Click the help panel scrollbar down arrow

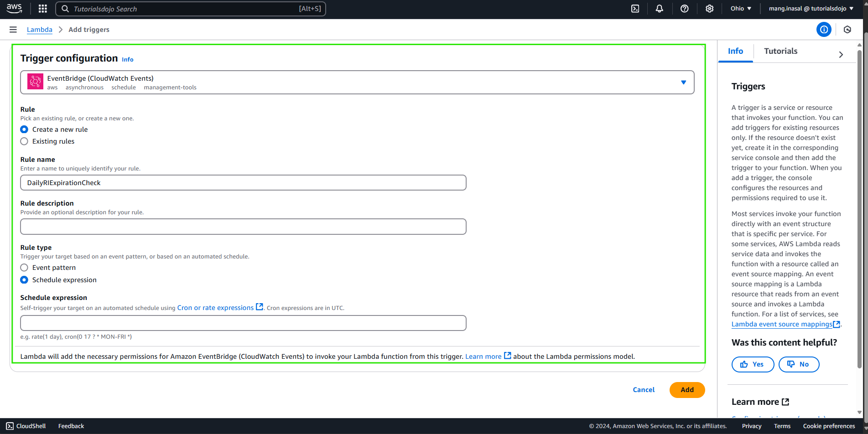[x=859, y=412]
